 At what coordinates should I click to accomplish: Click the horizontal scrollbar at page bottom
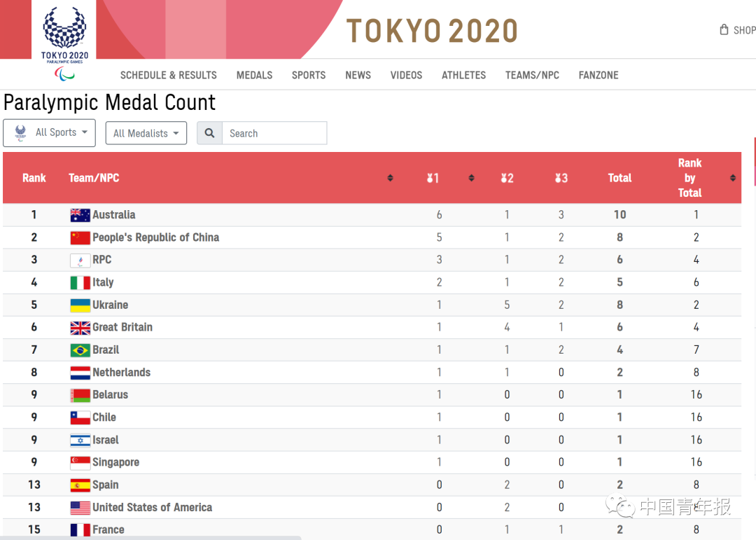pyautogui.click(x=150, y=538)
